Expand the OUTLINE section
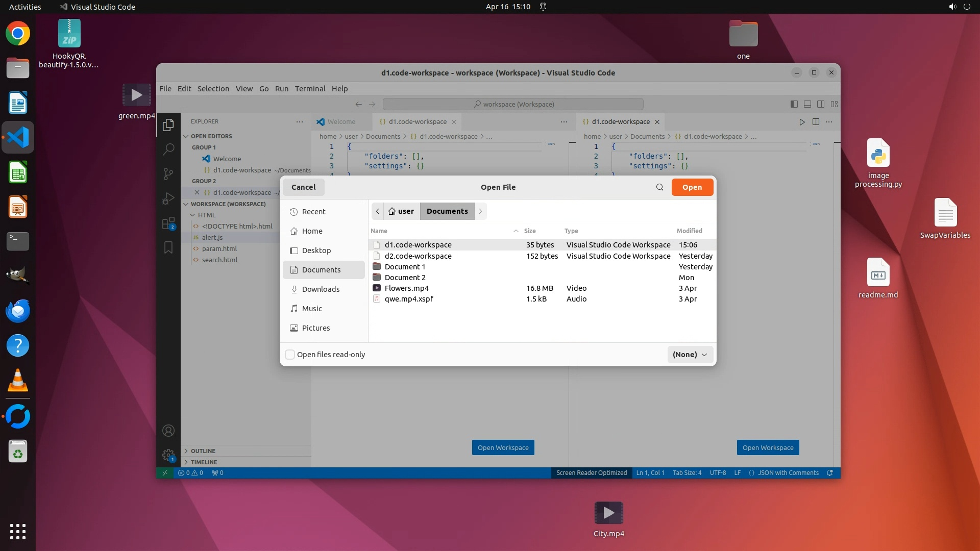 [203, 451]
